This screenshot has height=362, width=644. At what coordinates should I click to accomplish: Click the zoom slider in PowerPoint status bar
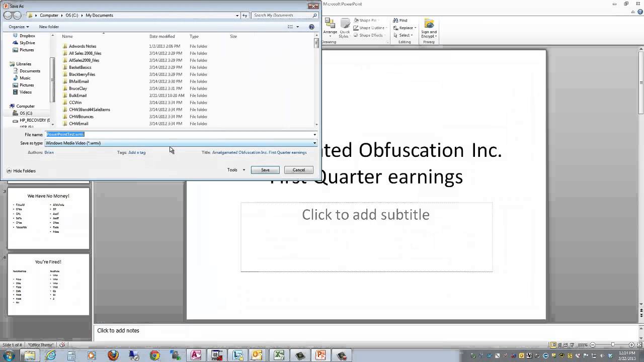click(x=613, y=345)
